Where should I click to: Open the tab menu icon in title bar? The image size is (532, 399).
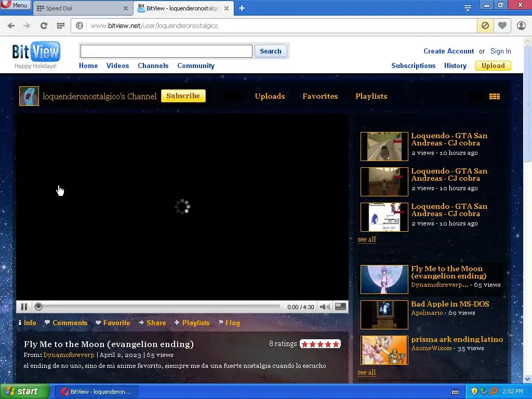[x=468, y=8]
